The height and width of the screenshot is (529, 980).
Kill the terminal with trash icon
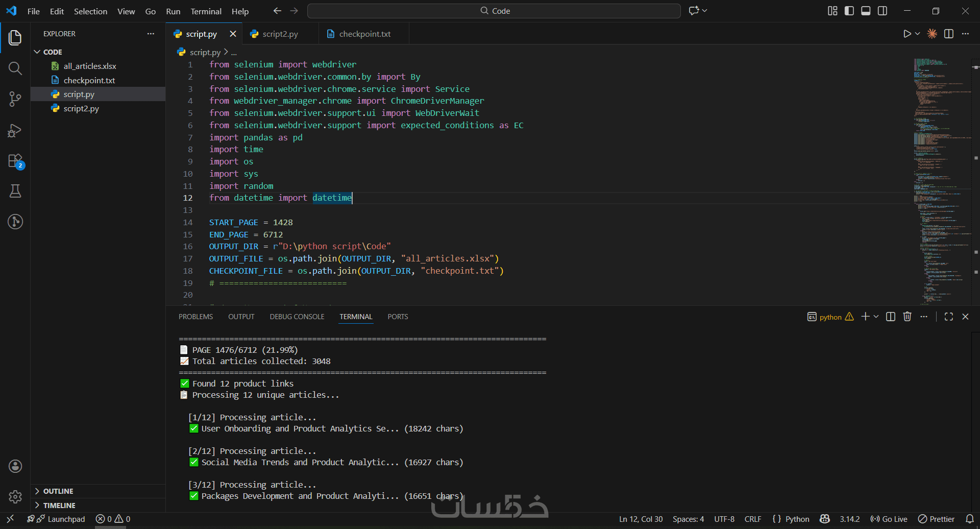[x=907, y=317]
